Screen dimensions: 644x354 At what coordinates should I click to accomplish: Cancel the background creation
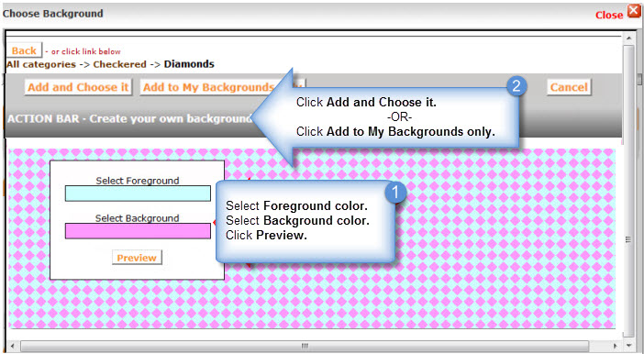click(x=569, y=87)
